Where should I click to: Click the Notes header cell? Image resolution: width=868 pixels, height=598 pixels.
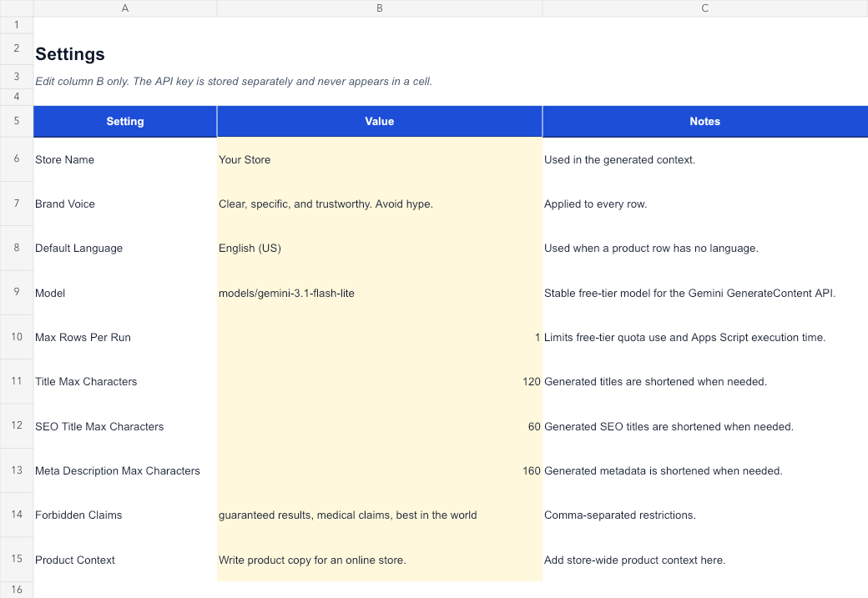click(704, 121)
